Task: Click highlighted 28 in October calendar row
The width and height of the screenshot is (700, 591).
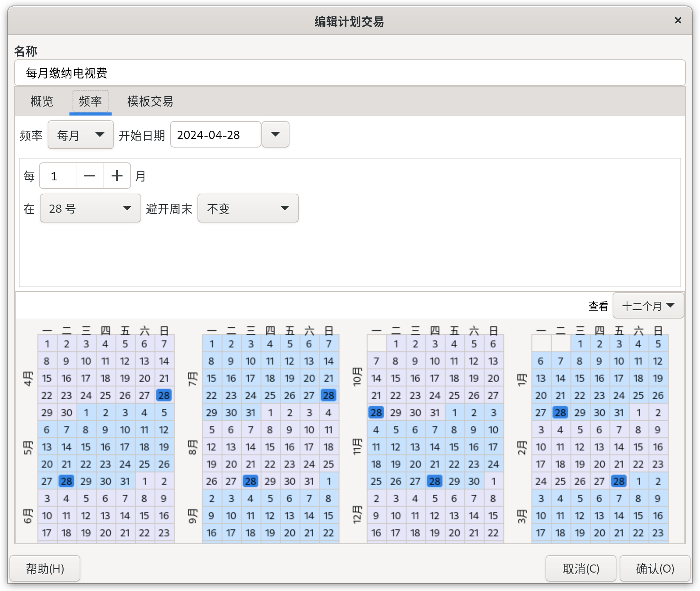Action: (376, 413)
